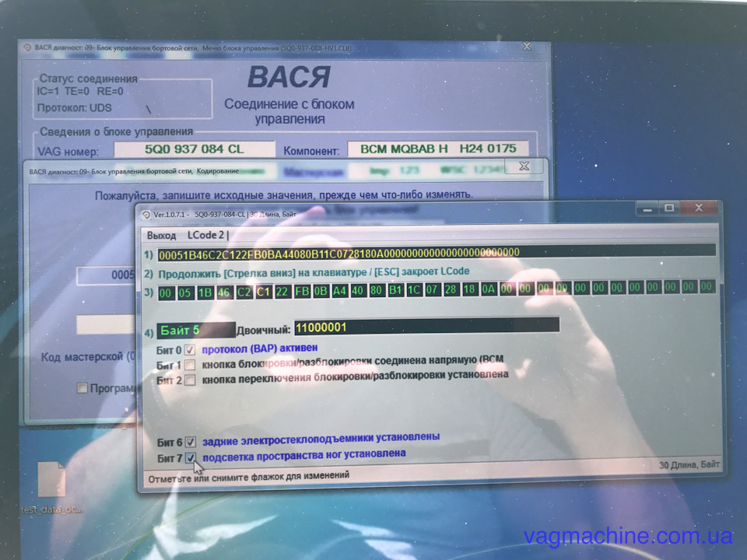This screenshot has width=747, height=560.
Task: Click the long coding string field in row 1
Action: pos(437,252)
